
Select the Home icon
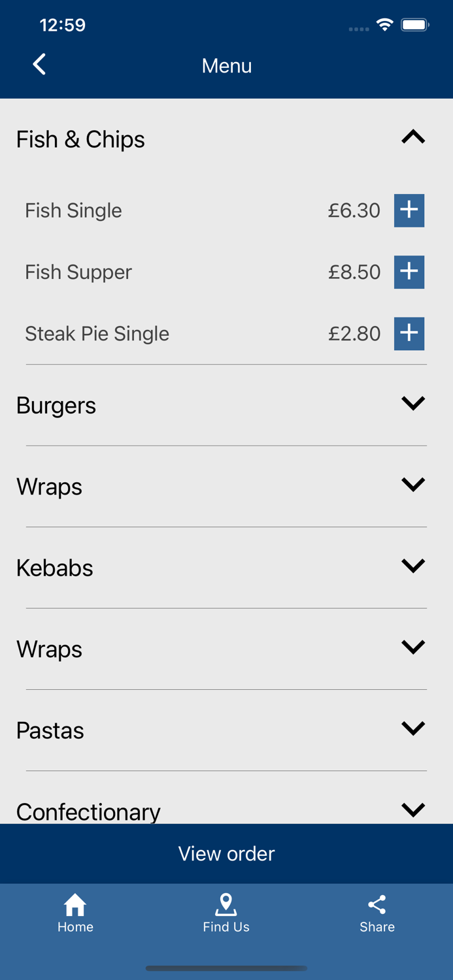75,905
